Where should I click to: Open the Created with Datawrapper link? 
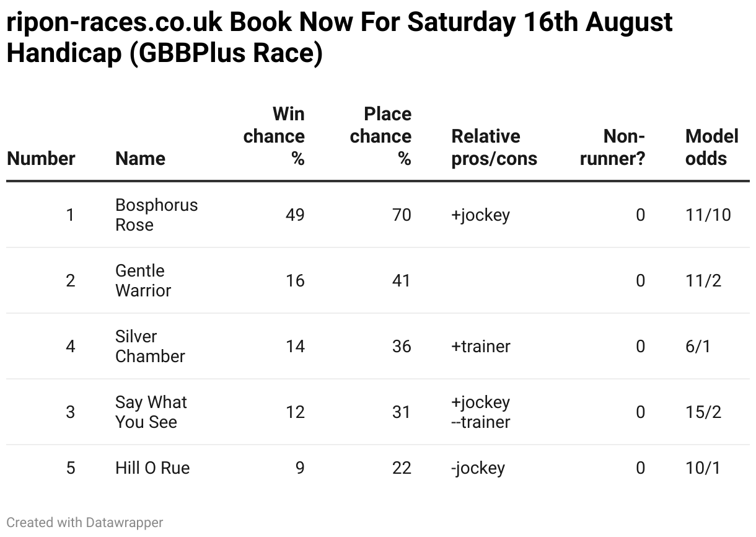click(85, 523)
